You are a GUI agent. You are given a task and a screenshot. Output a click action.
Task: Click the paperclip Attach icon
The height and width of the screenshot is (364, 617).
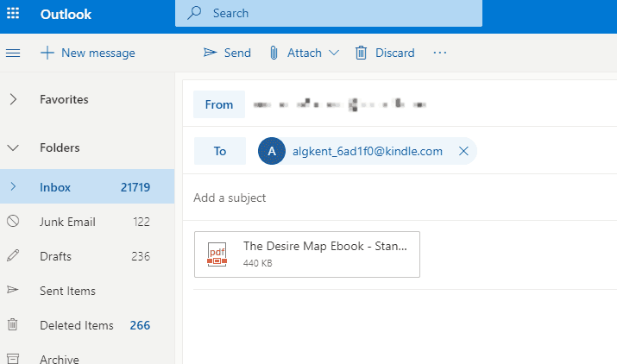click(x=274, y=53)
